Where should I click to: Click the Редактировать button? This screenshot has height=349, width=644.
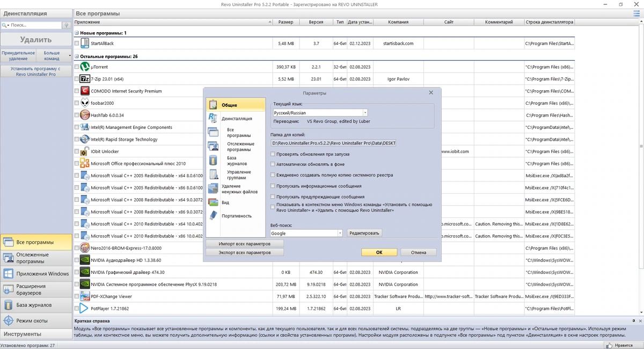pyautogui.click(x=364, y=233)
